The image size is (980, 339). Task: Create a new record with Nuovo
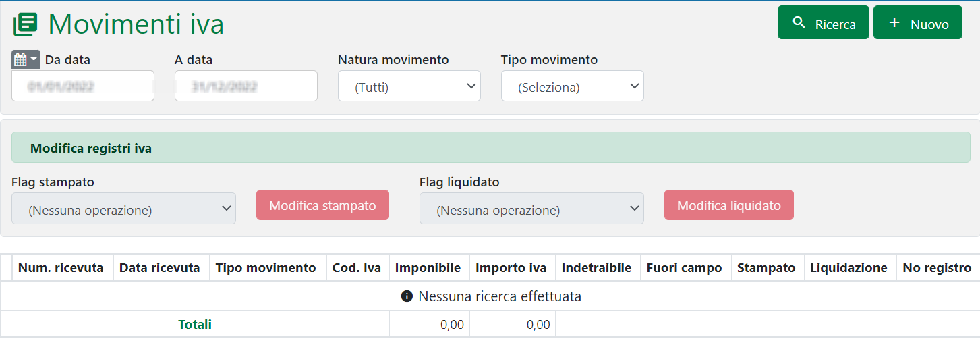[917, 23]
